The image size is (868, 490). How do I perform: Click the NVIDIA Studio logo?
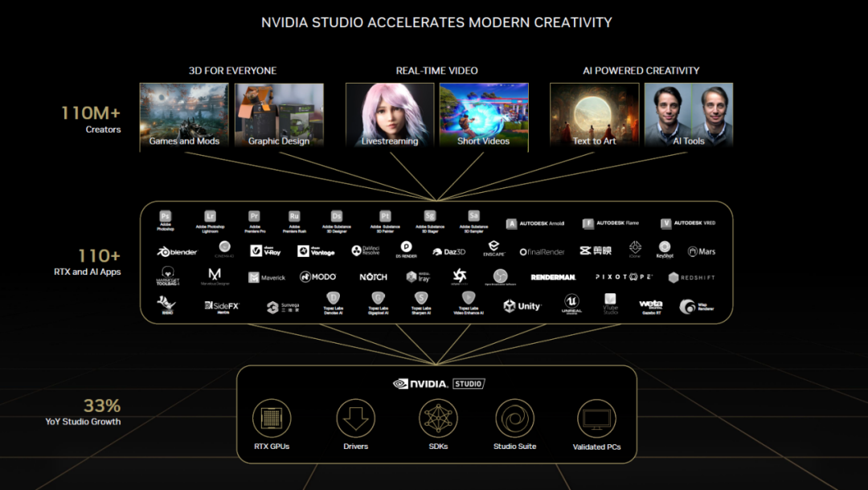(439, 384)
